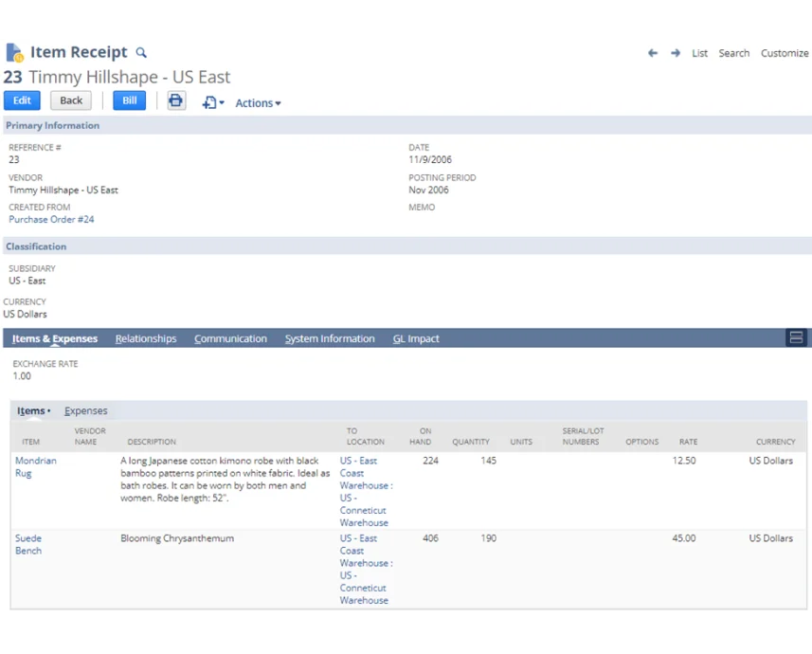
Task: Click the Item Receipt record icon
Action: click(14, 52)
